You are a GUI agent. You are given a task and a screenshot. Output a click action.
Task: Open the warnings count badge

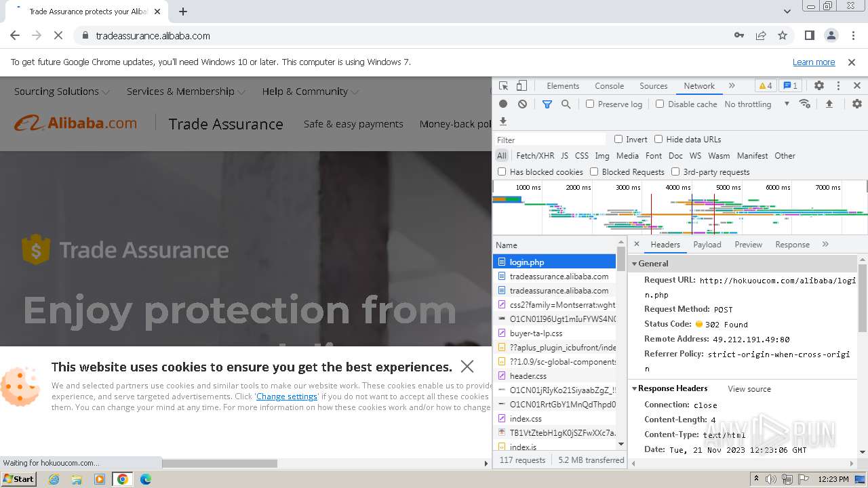(765, 86)
